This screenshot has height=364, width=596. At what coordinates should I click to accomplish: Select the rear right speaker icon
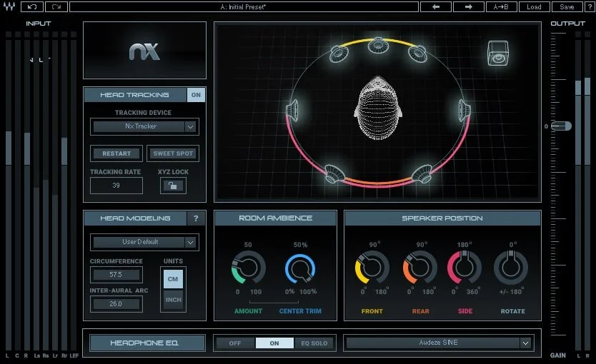[422, 174]
